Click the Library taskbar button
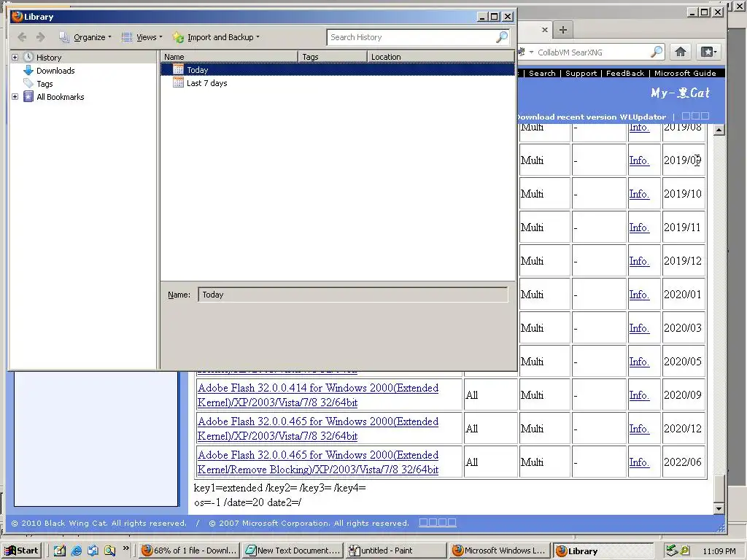This screenshot has width=747, height=560. (603, 551)
